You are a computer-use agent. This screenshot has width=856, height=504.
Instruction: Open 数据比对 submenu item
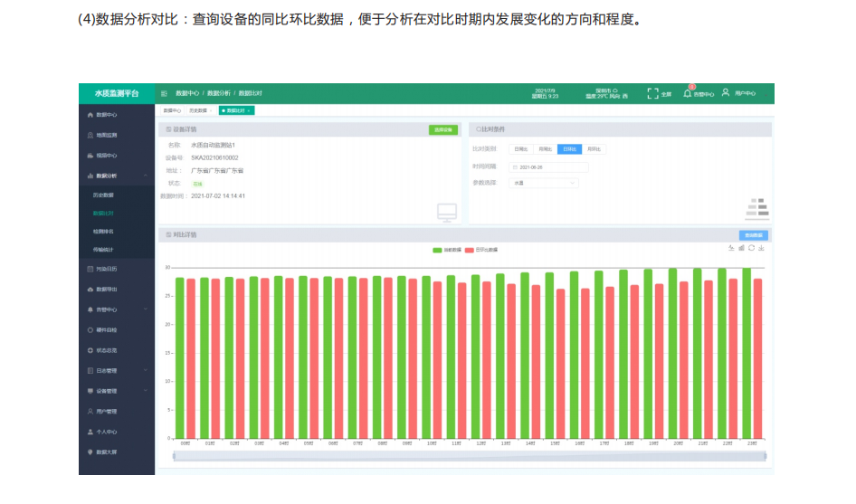coord(103,214)
